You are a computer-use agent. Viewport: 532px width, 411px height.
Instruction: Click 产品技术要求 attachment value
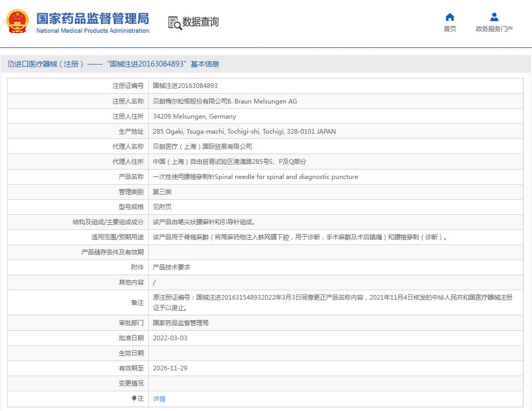pyautogui.click(x=171, y=267)
